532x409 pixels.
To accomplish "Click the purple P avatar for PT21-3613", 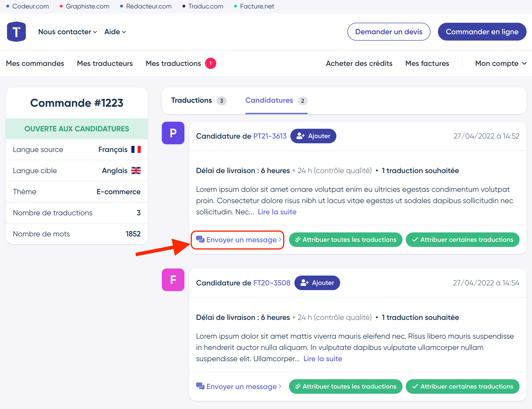I will pyautogui.click(x=173, y=133).
